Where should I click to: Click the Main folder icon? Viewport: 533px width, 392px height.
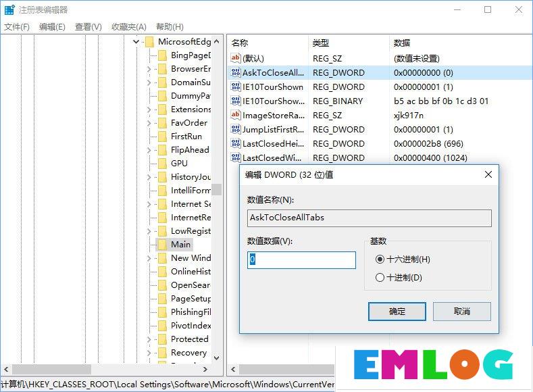tap(163, 245)
